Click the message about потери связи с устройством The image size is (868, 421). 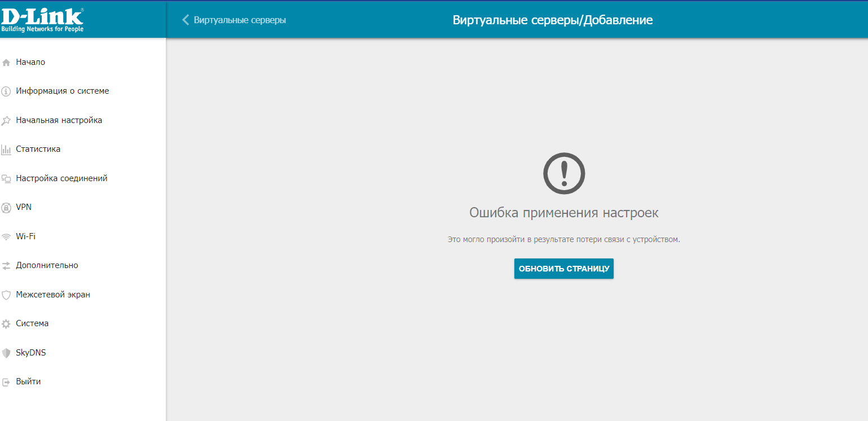click(564, 239)
